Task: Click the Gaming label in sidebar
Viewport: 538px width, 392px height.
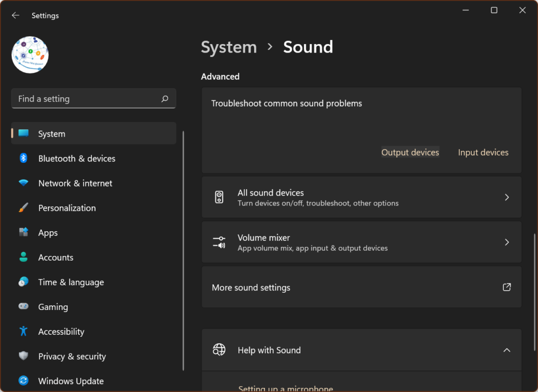Action: tap(53, 307)
